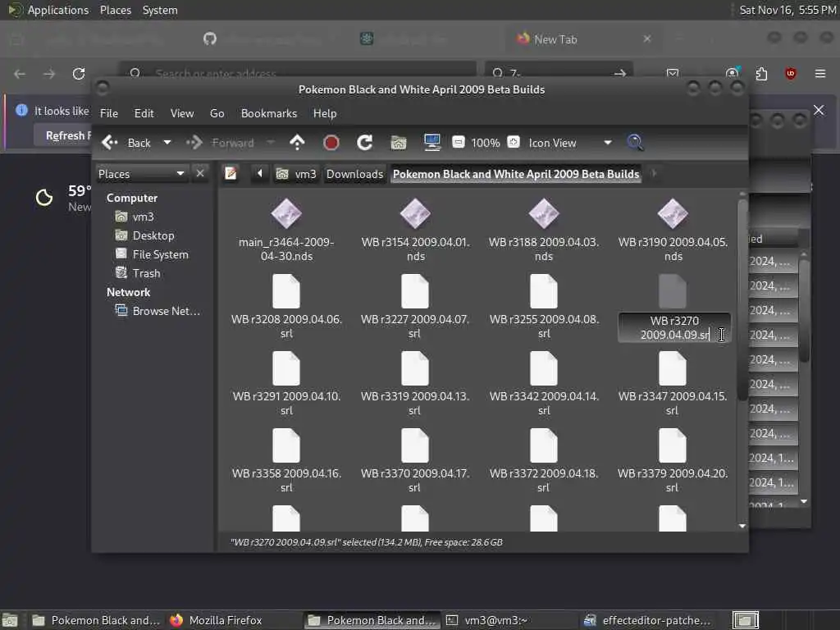The height and width of the screenshot is (630, 840).
Task: Open the Bookmarks menu
Action: (x=269, y=113)
